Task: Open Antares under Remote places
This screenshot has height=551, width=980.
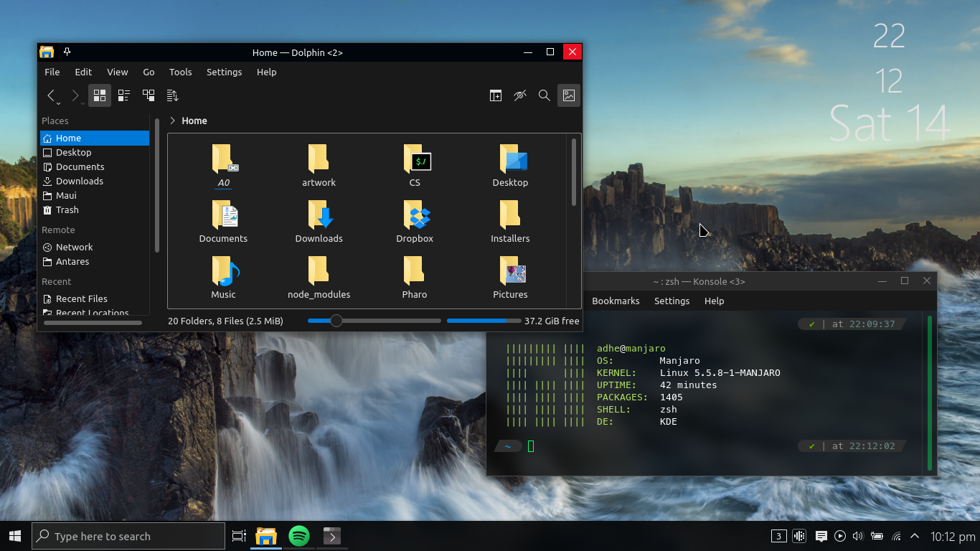Action: 95,261
